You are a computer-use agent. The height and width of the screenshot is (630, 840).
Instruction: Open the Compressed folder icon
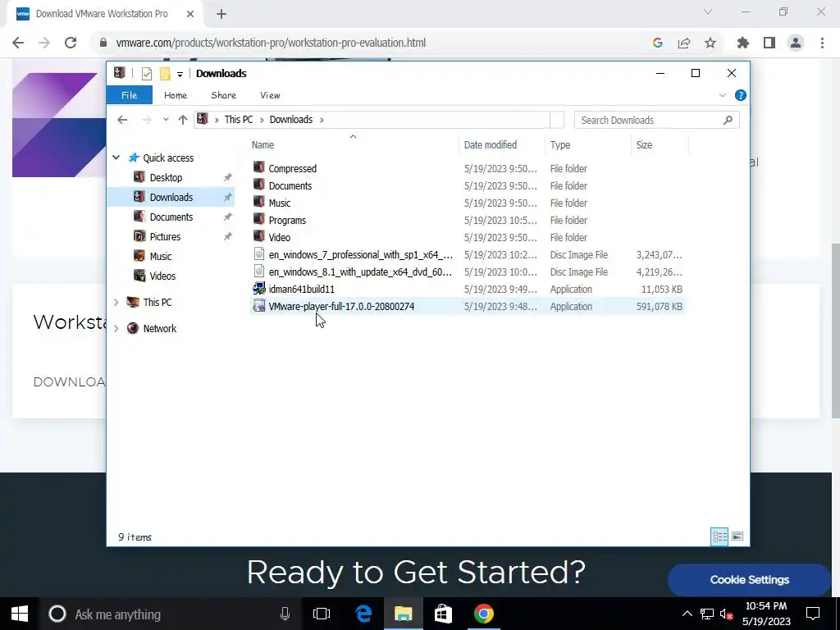click(259, 167)
